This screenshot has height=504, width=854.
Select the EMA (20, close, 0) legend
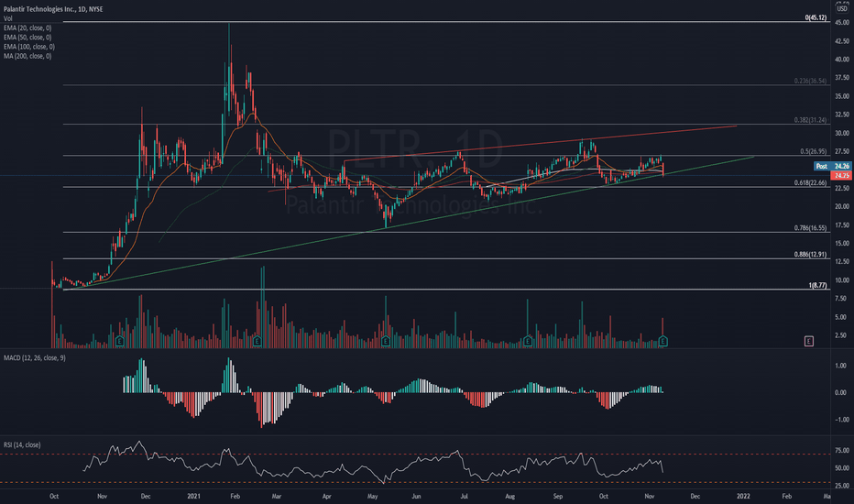27,27
